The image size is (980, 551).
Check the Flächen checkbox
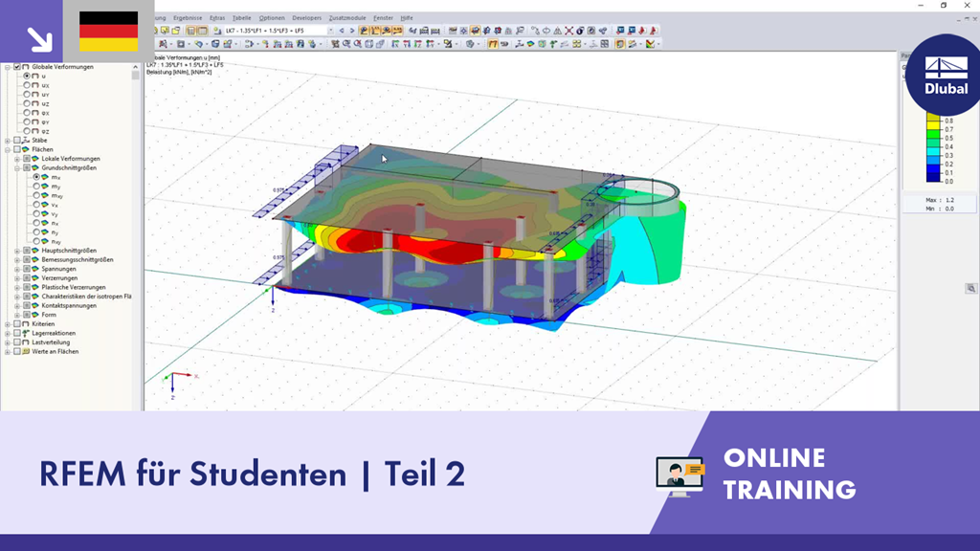(17, 149)
